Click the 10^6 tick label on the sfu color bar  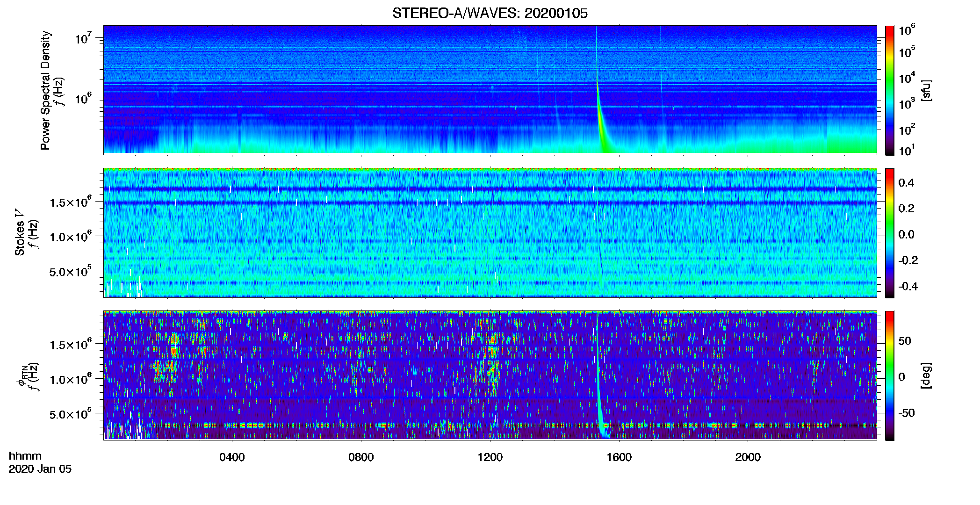click(907, 30)
